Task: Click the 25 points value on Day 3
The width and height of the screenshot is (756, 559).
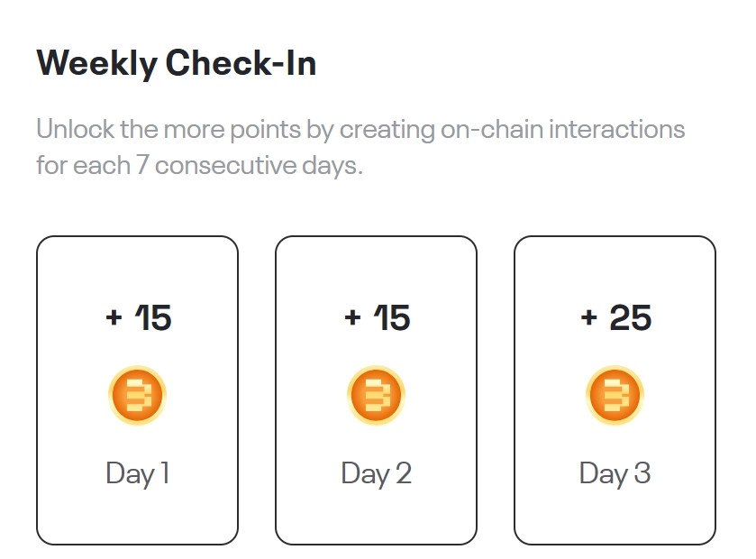Action: click(630, 317)
